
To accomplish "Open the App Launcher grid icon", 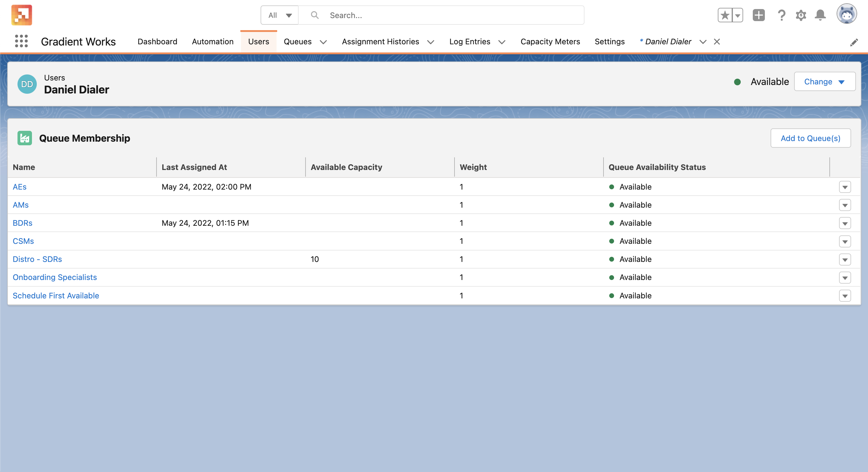I will (x=21, y=41).
